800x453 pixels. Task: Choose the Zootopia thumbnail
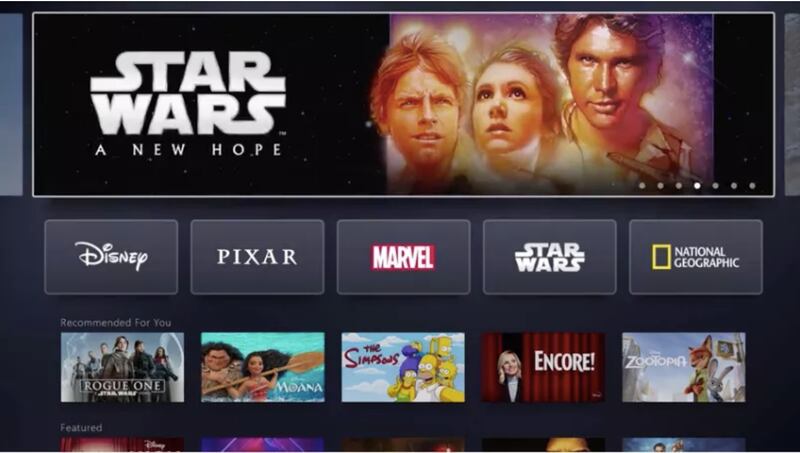tap(684, 367)
